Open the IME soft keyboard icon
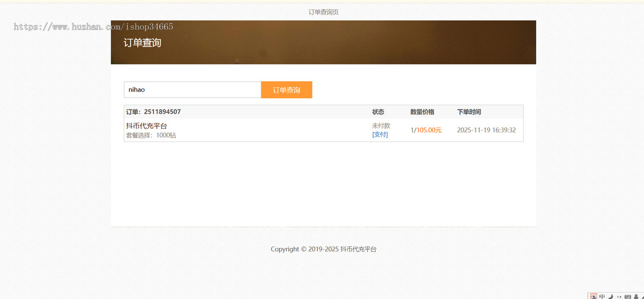 pyautogui.click(x=628, y=296)
